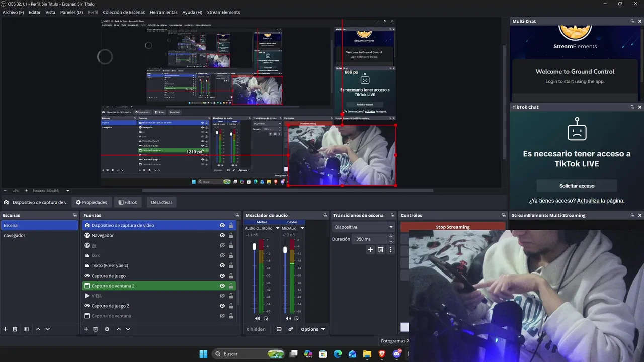
Task: Hide the Dispositivo de captura de video source
Action: point(222,225)
